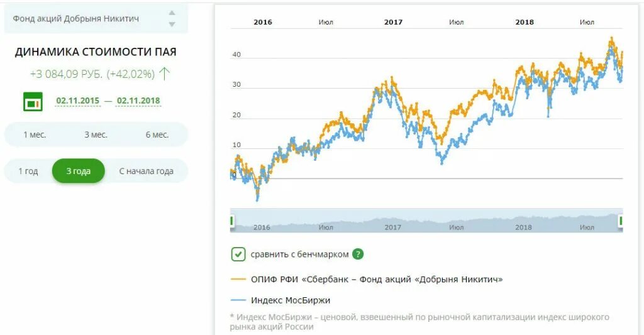
Task: Click the up arrow in fund selector
Action: pos(172,13)
